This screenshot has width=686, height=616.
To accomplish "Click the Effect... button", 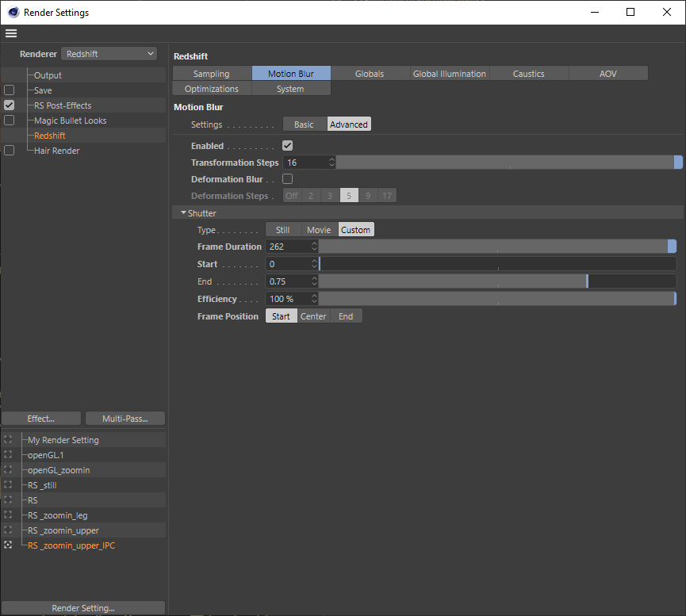I will (x=41, y=419).
